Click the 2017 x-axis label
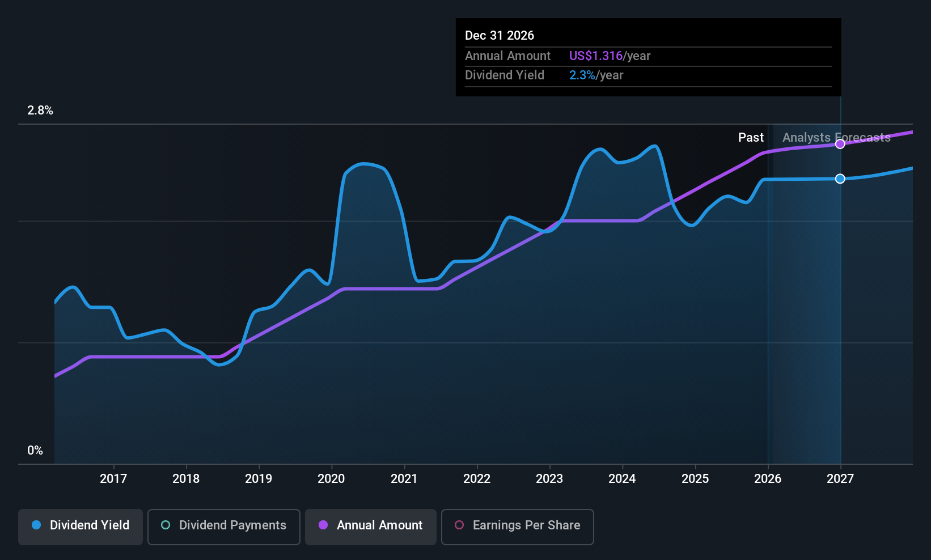 [x=113, y=478]
